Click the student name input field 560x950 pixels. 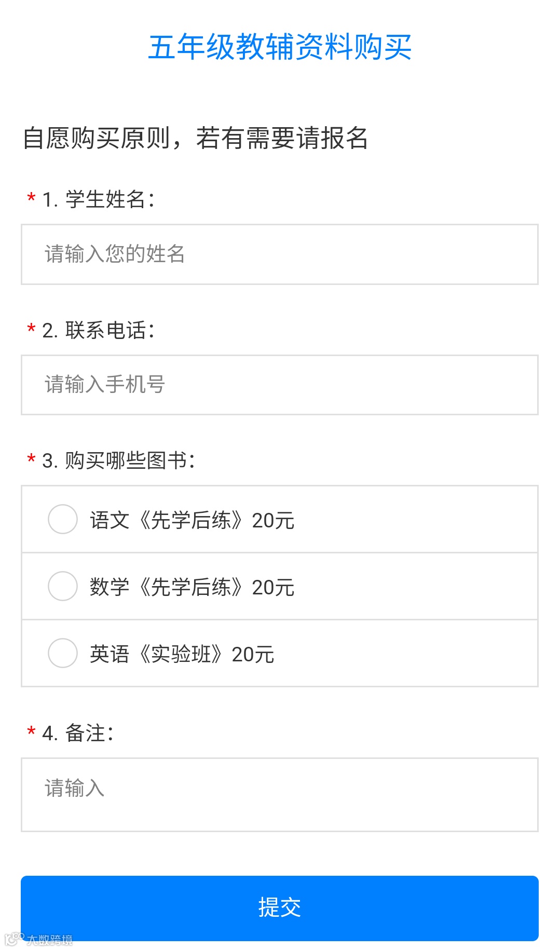click(279, 254)
